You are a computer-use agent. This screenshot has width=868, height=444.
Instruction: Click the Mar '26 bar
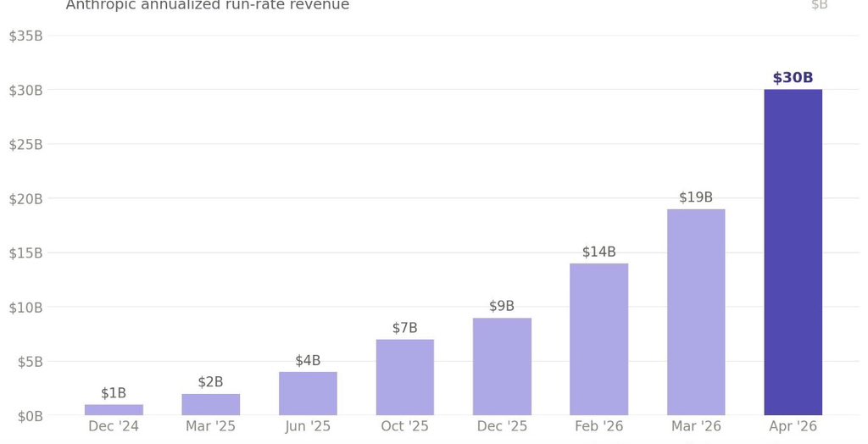(x=696, y=312)
